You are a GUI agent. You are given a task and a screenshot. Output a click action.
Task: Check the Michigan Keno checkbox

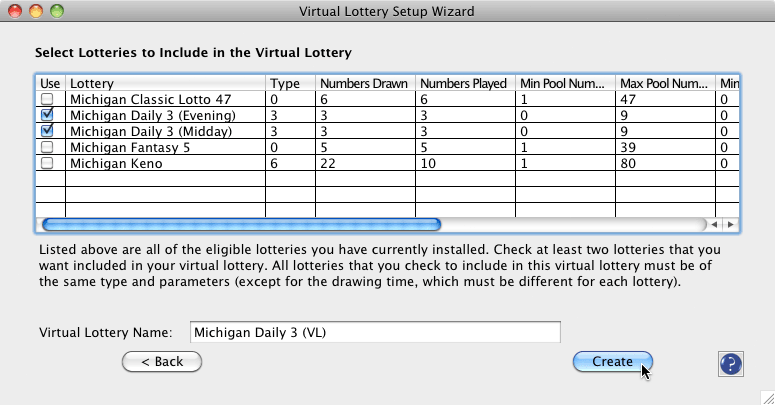(x=47, y=163)
